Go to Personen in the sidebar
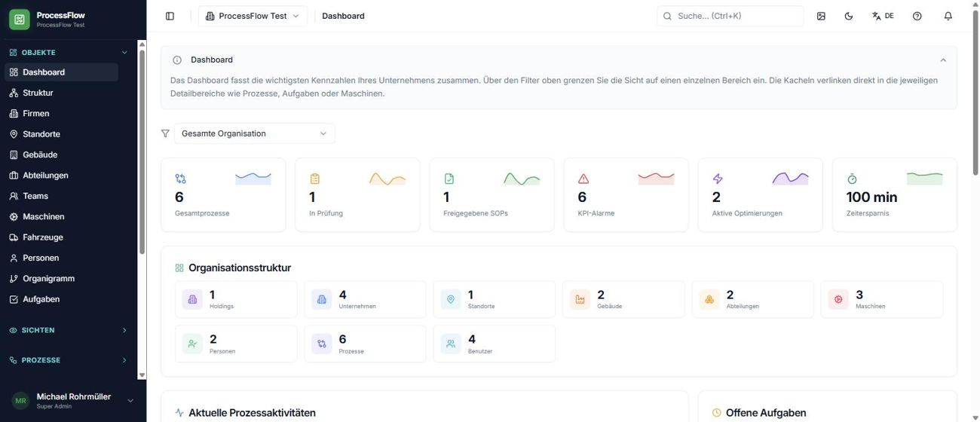 click(62, 258)
